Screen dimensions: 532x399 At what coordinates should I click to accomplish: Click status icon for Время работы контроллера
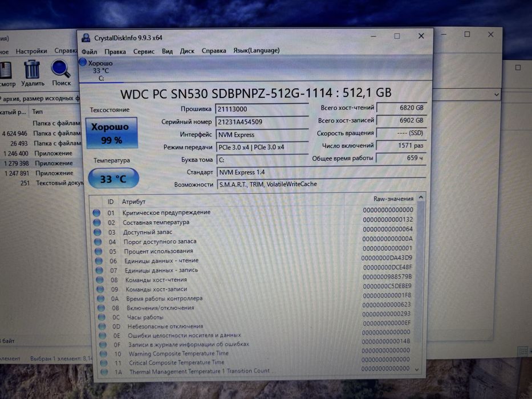101,299
